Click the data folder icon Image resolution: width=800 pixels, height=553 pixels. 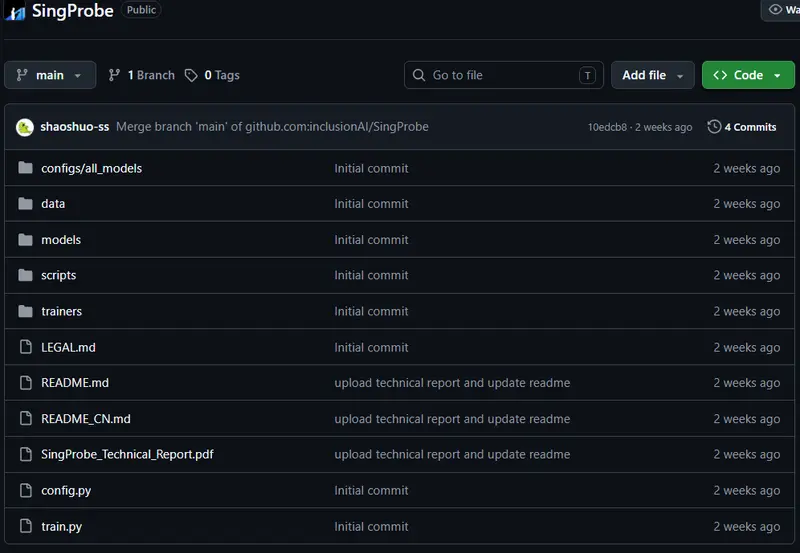point(26,204)
